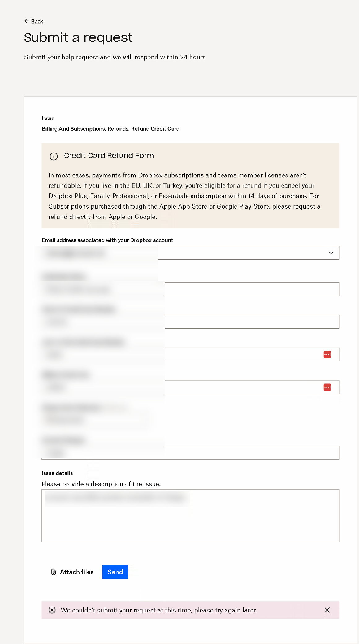Click the back arrow icon
The width and height of the screenshot is (359, 644).
[26, 21]
